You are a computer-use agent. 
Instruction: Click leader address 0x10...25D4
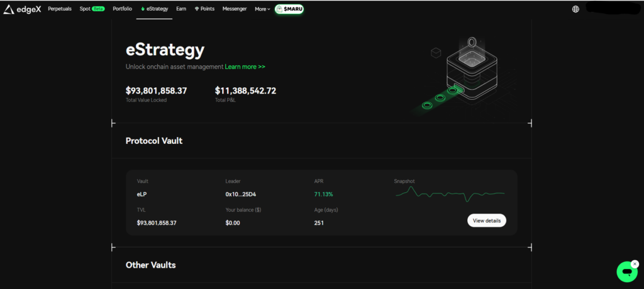240,195
